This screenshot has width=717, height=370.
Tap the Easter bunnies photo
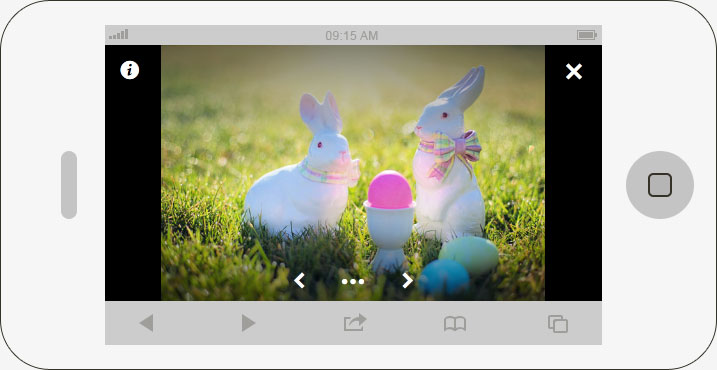[x=353, y=173]
